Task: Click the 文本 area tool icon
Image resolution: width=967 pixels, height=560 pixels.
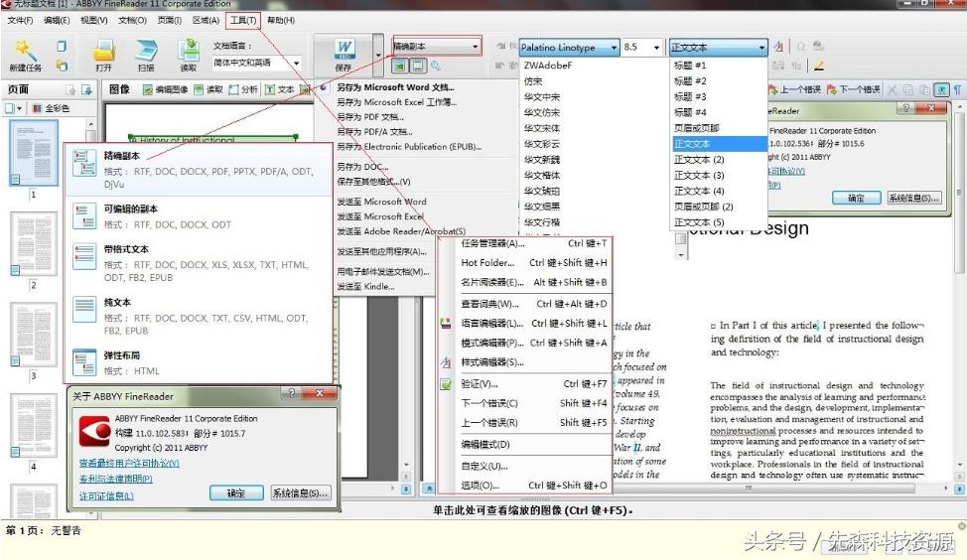Action: coord(269,89)
